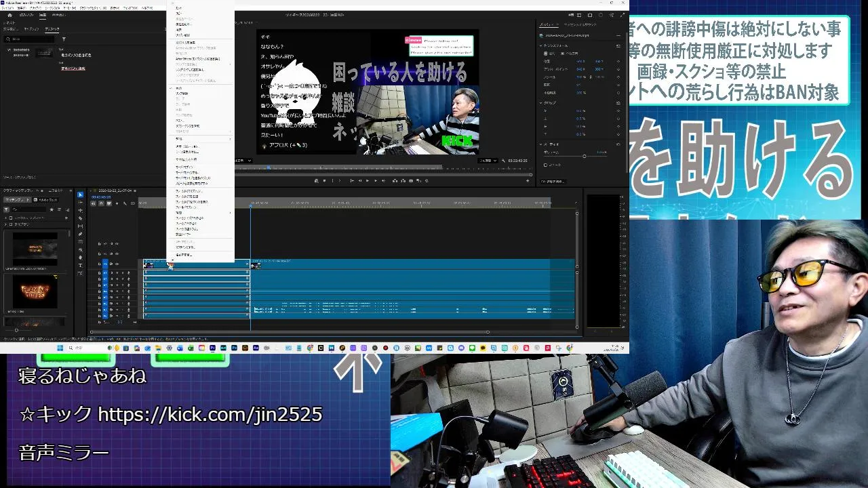This screenshot has width=868, height=488.
Task: Reset the Transform section in Properties
Action: (618, 45)
